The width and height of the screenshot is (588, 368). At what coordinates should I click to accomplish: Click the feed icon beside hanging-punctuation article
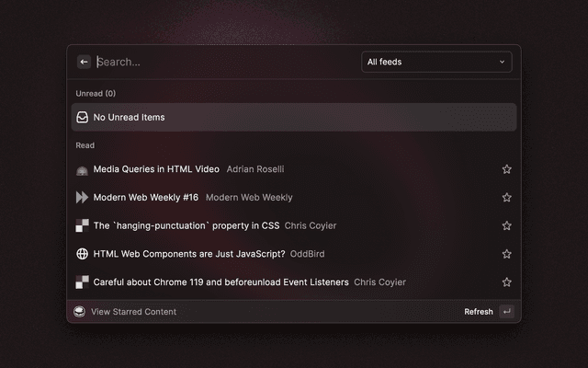click(x=82, y=225)
